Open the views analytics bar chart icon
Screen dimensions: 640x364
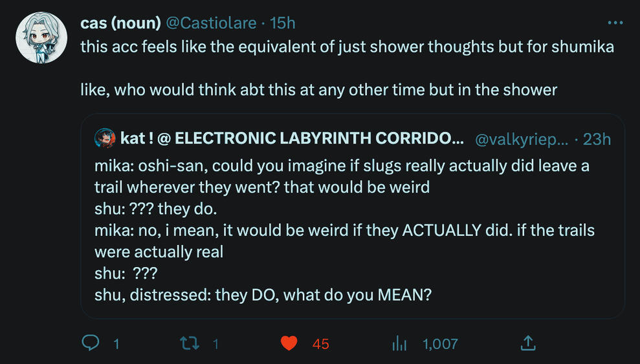pos(399,343)
